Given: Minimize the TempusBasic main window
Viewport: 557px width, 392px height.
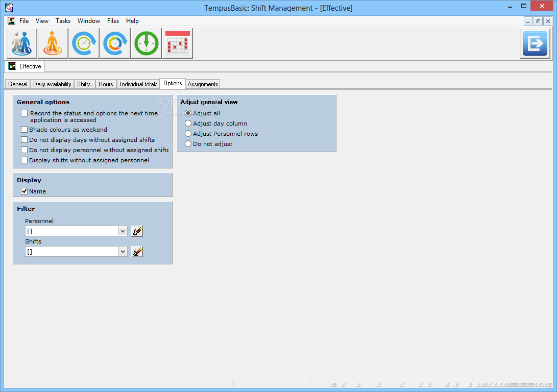Looking at the screenshot, I should pyautogui.click(x=510, y=6).
